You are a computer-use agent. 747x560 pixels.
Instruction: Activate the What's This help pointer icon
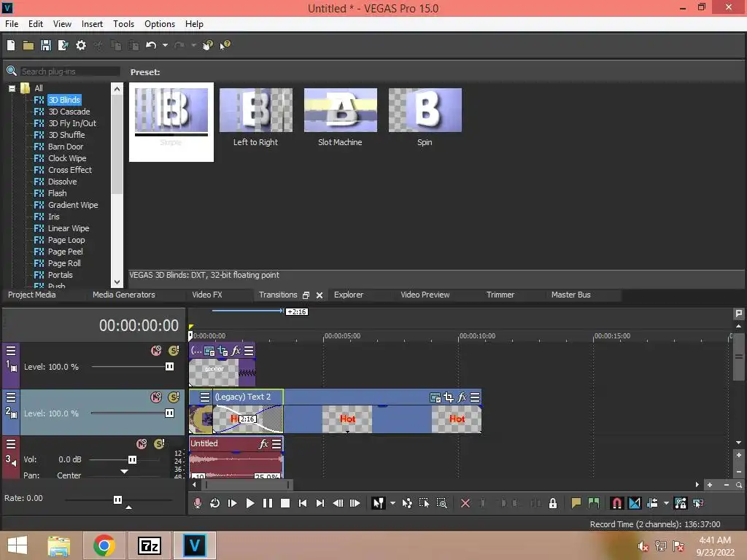[x=225, y=45]
